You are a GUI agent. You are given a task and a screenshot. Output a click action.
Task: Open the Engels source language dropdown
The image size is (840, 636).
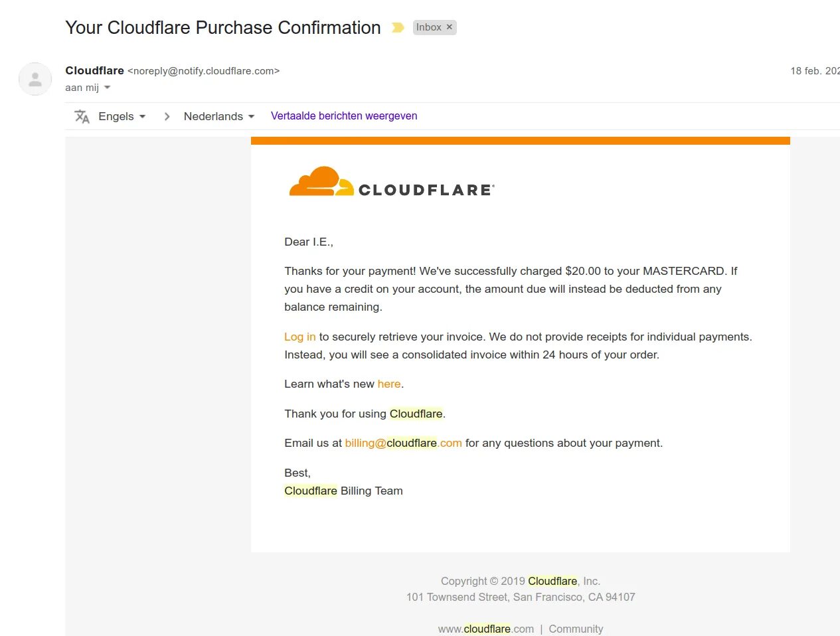[x=122, y=116]
